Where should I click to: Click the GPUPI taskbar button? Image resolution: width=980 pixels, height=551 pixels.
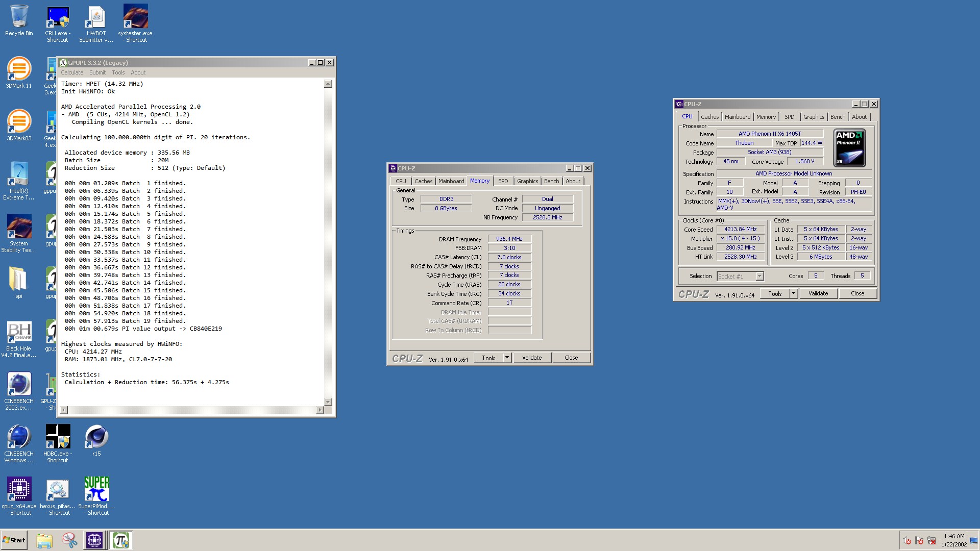[x=121, y=540]
